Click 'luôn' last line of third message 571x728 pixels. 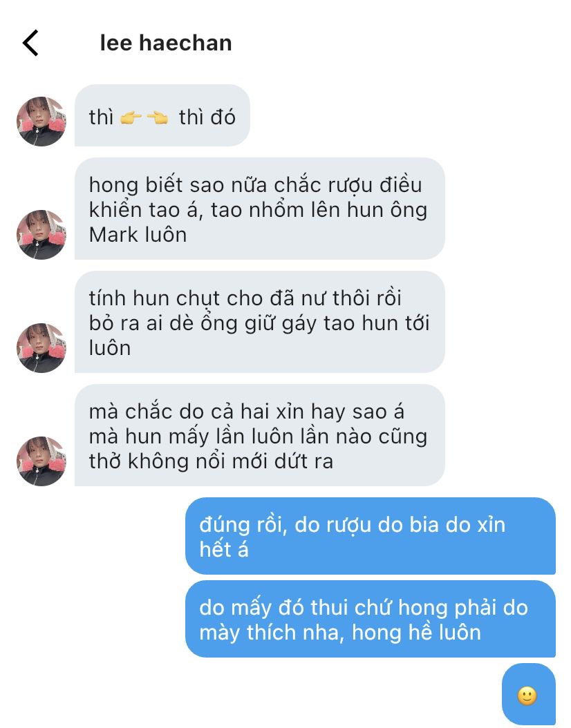pos(110,348)
